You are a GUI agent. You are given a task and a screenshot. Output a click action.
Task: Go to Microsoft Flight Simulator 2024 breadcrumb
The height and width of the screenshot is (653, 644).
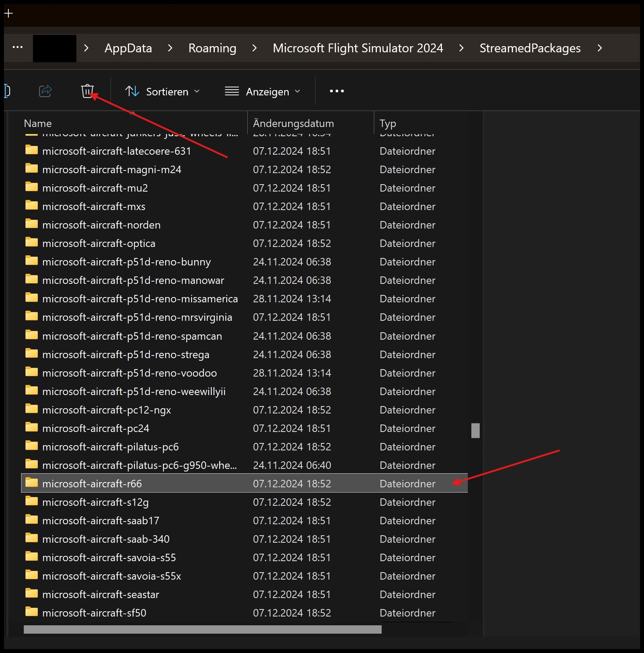pos(358,48)
